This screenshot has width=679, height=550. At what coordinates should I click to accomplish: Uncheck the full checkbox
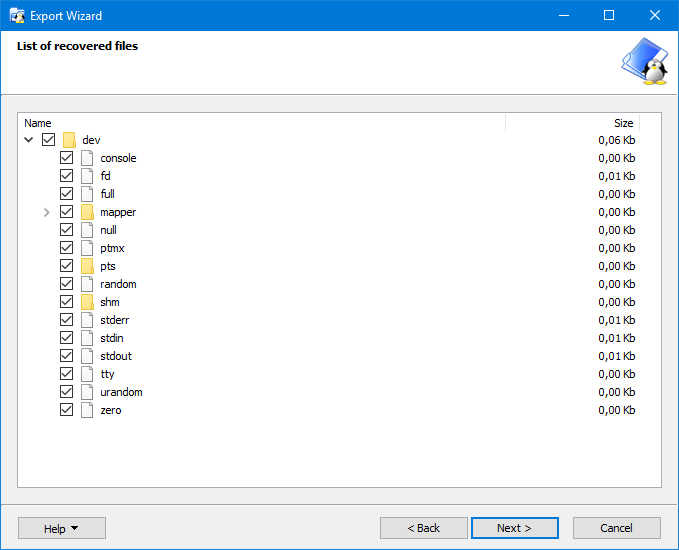pos(66,194)
